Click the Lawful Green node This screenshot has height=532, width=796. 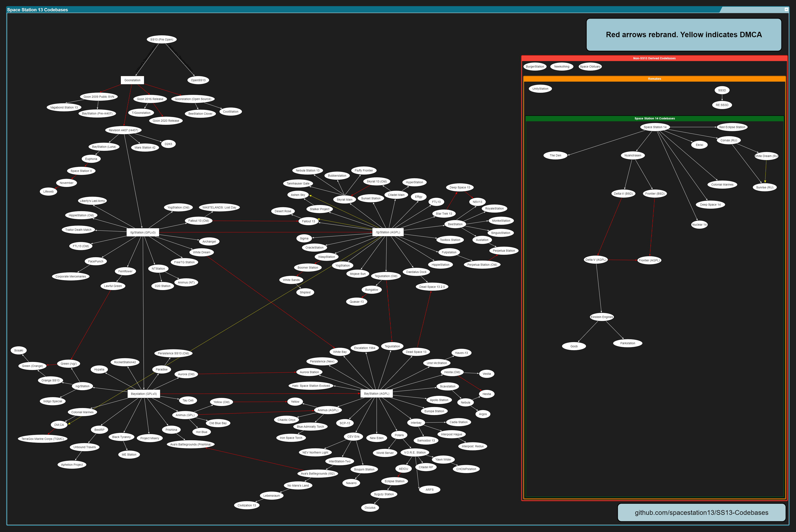click(x=113, y=286)
